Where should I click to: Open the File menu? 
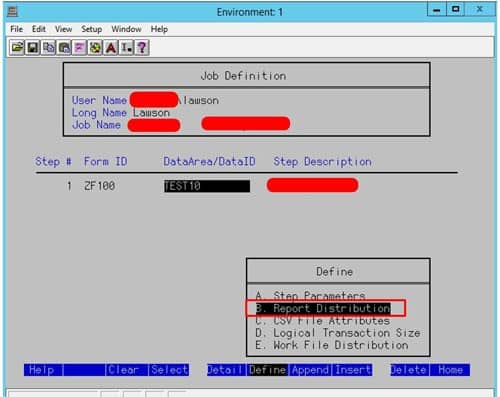click(16, 29)
